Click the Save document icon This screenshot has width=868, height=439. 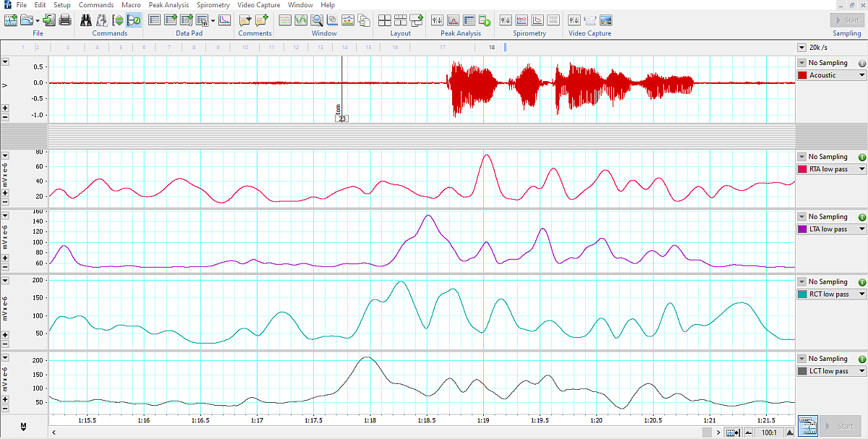(49, 20)
